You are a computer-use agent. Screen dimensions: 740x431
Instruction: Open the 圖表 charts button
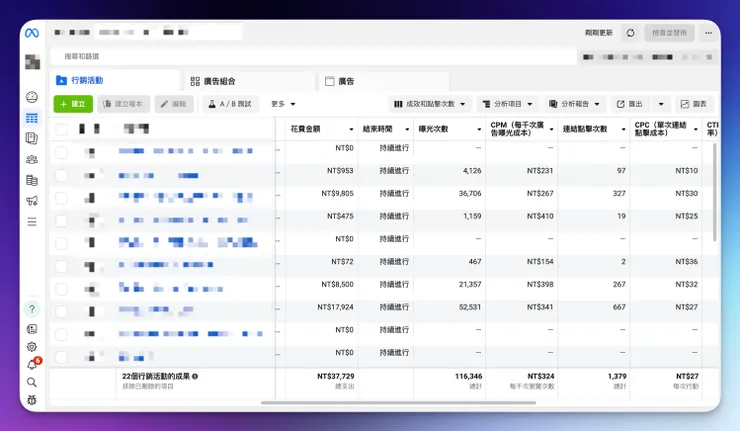694,104
